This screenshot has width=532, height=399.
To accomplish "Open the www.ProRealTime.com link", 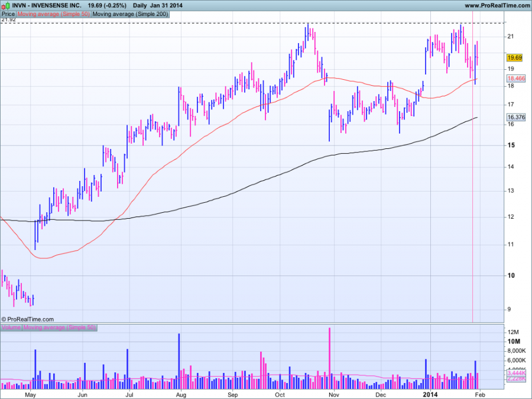I will point(497,5).
